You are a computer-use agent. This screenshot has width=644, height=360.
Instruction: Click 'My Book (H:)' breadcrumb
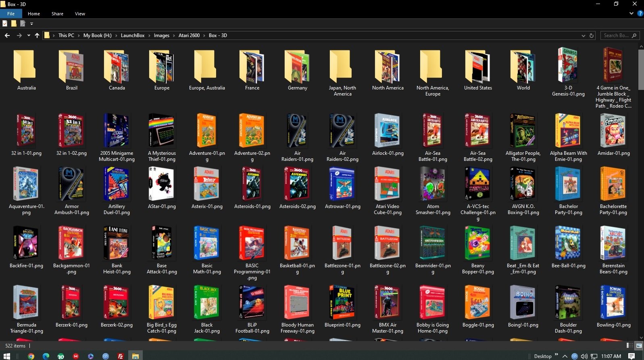point(97,35)
